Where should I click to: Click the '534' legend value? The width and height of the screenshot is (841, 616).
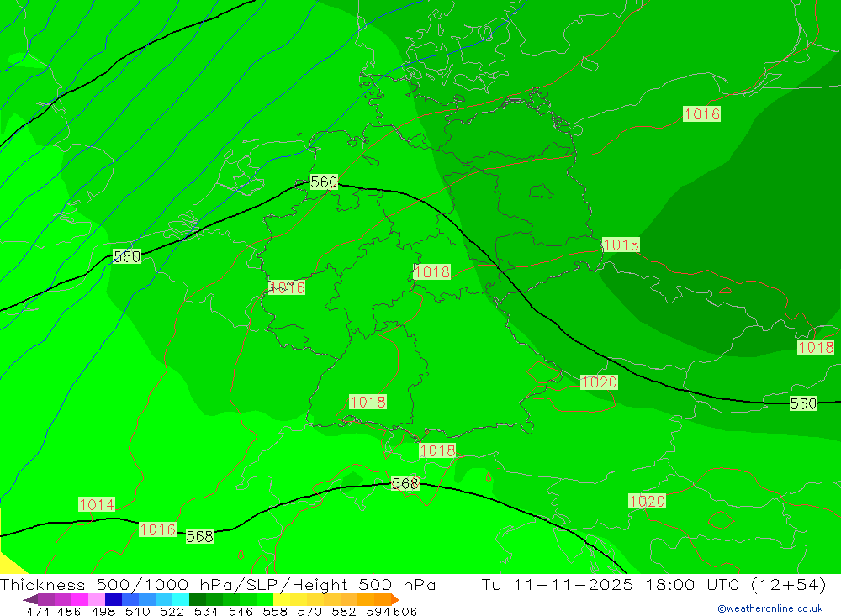tap(206, 612)
